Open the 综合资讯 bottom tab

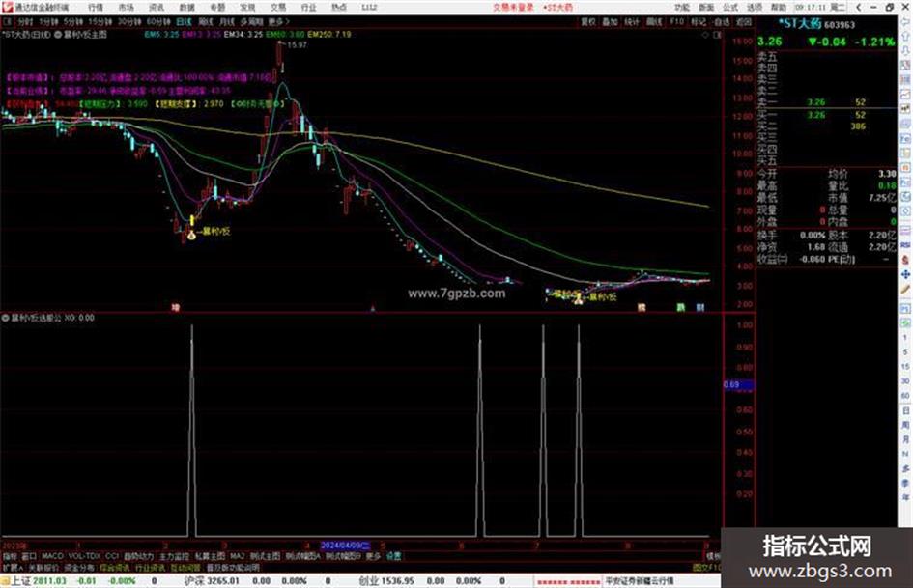[x=115, y=567]
